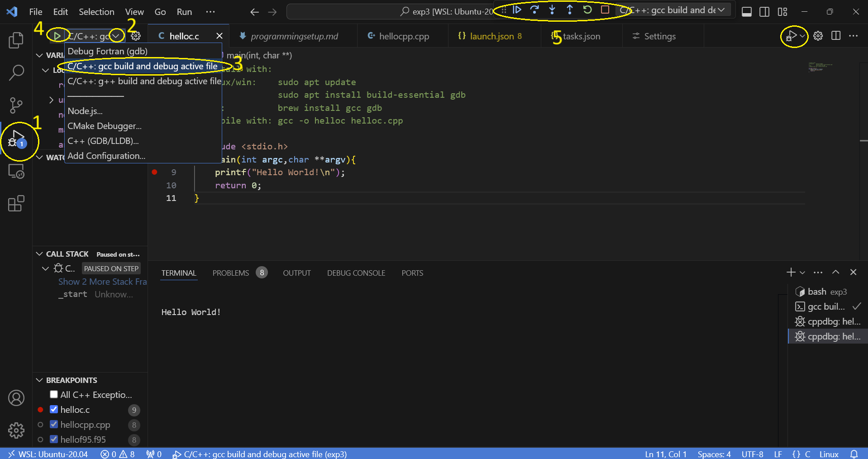
Task: Uncheck the hellocpp.cpp breakpoint
Action: pyautogui.click(x=54, y=424)
